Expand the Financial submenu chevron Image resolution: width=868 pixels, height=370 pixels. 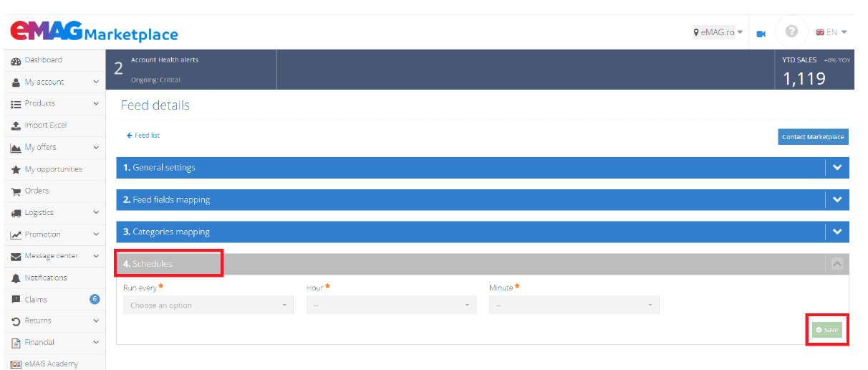click(x=97, y=342)
